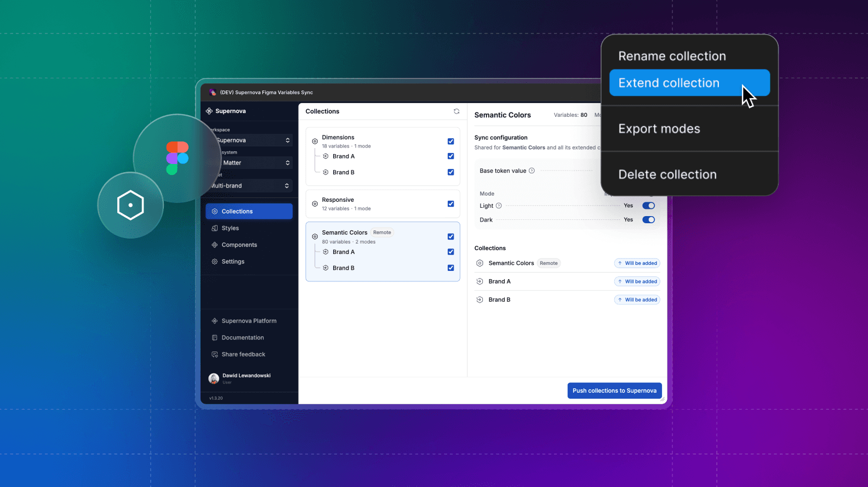Click the info icon next to Light mode
Viewport: 868px width, 487px height.
499,206
